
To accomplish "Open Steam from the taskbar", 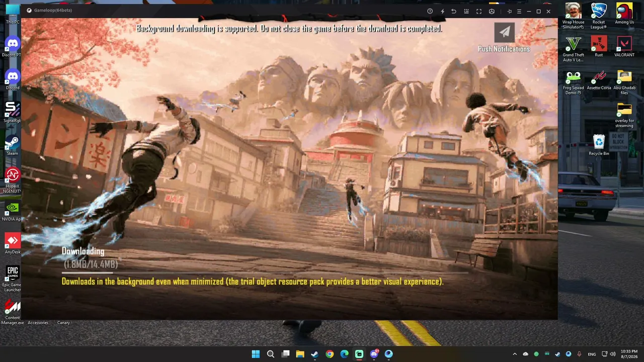I will point(315,354).
